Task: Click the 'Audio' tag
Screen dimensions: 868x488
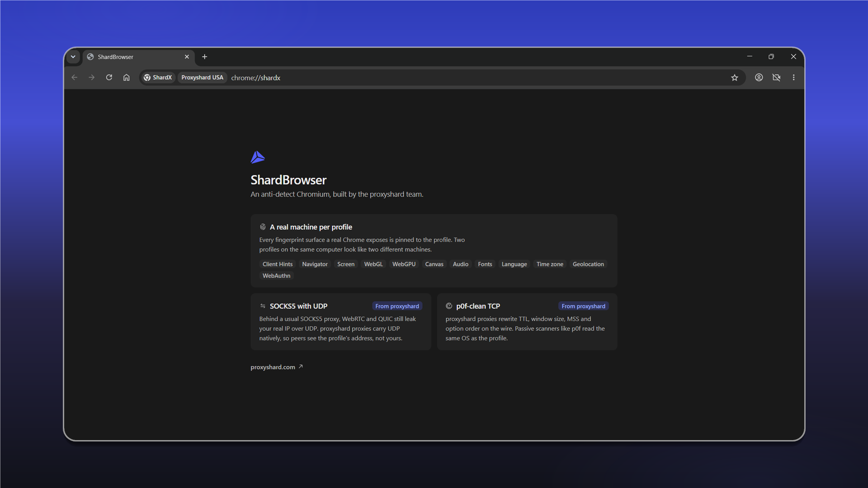Action: (461, 264)
